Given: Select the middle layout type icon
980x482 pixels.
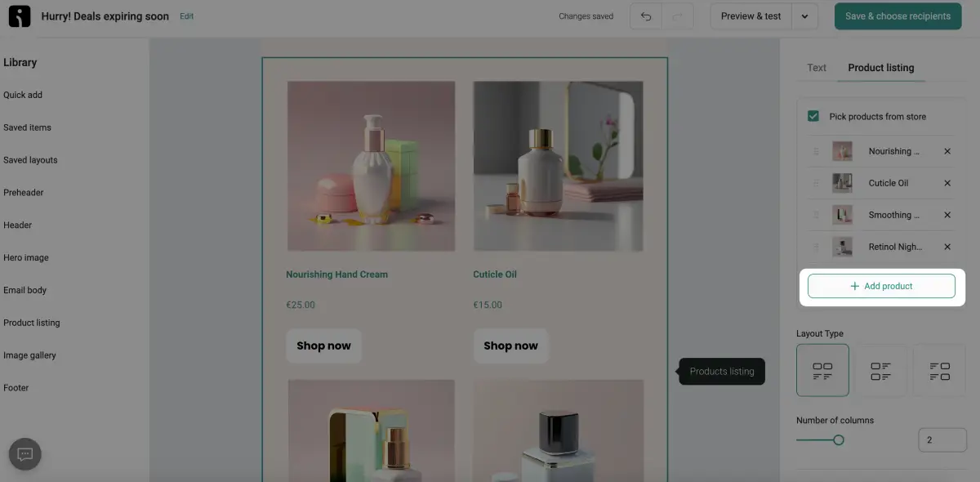Looking at the screenshot, I should click(880, 370).
